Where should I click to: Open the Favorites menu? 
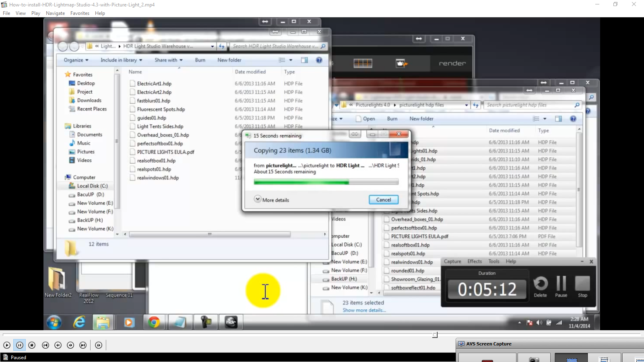pos(80,13)
